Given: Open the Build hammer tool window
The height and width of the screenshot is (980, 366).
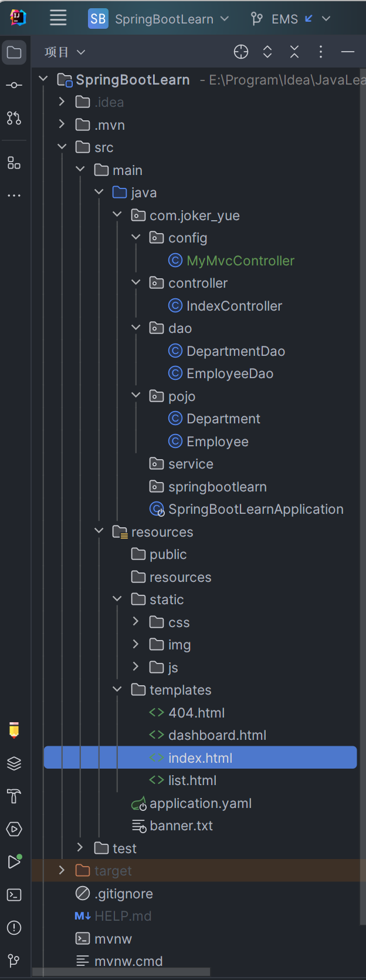Looking at the screenshot, I should [14, 796].
